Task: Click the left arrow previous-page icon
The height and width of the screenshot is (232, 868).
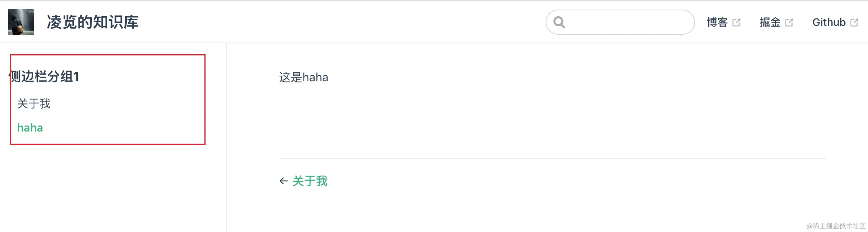Action: (x=284, y=181)
